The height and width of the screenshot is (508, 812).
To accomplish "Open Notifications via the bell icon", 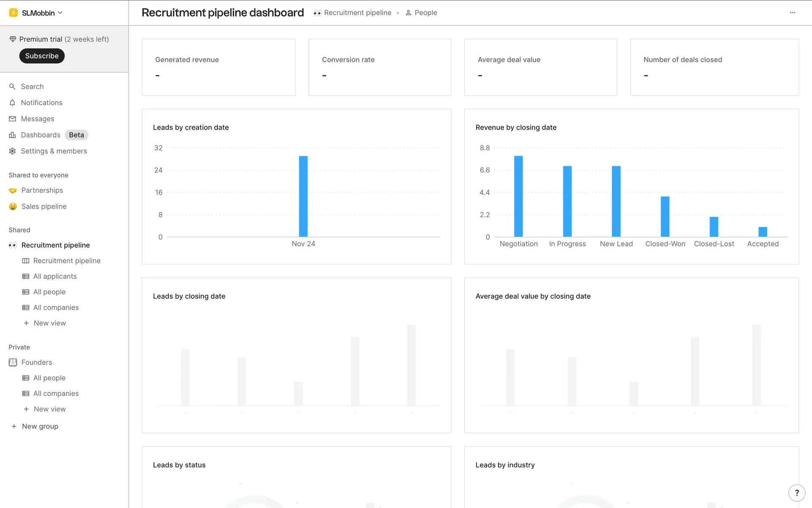I will pyautogui.click(x=12, y=103).
